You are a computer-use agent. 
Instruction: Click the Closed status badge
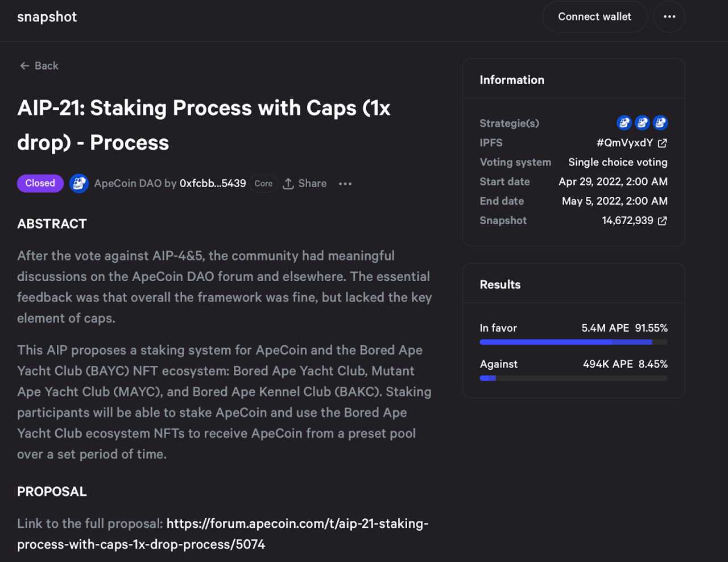40,183
